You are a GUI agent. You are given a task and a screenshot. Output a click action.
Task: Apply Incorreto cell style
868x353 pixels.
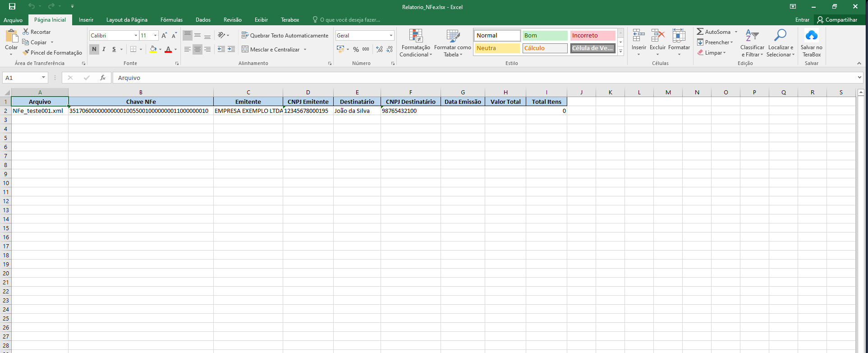(592, 35)
